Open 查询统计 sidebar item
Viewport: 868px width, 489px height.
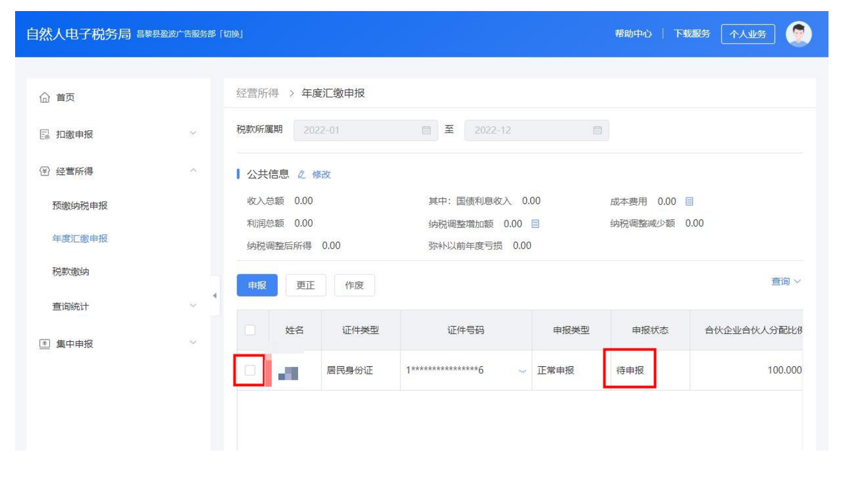[x=71, y=306]
